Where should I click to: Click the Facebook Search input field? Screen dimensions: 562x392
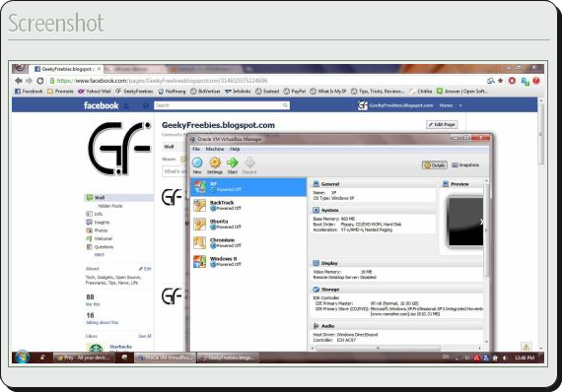(222, 105)
